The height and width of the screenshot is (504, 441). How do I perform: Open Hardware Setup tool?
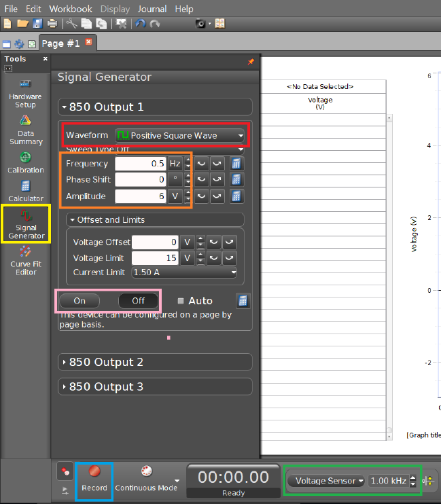click(x=25, y=94)
